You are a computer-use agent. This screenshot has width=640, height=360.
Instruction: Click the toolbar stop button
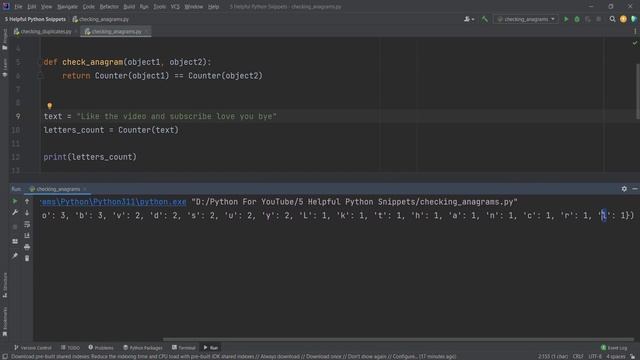click(598, 19)
